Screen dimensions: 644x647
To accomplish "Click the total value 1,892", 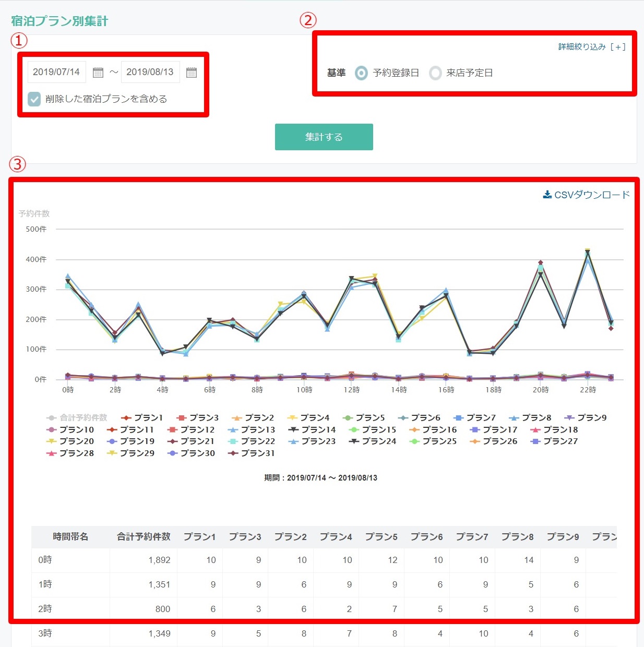I will (x=159, y=560).
